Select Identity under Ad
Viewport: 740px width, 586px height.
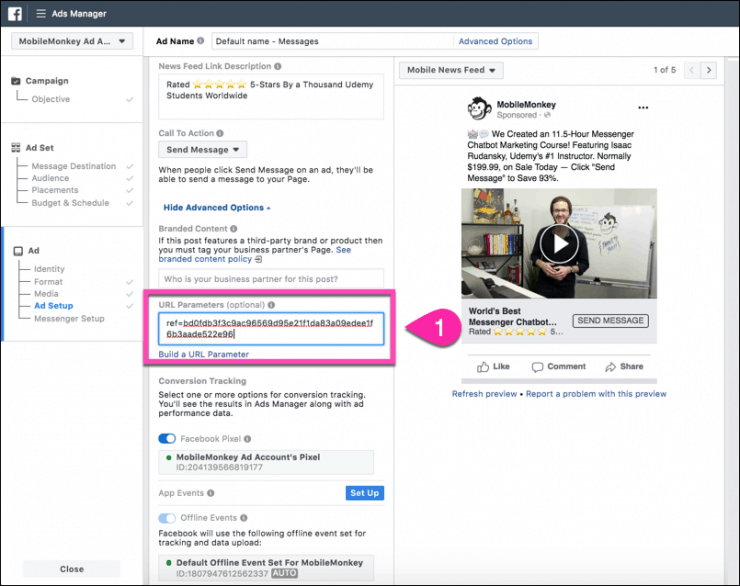pos(49,269)
